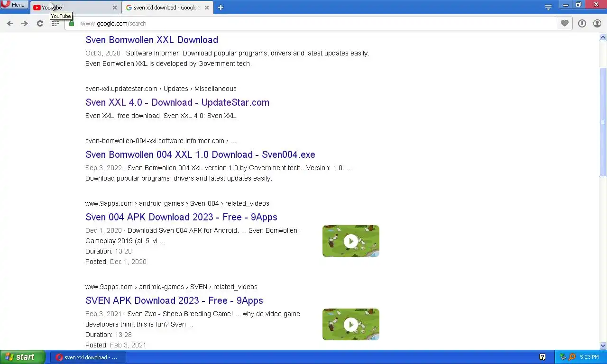Restore the Opera window size

[x=579, y=5]
